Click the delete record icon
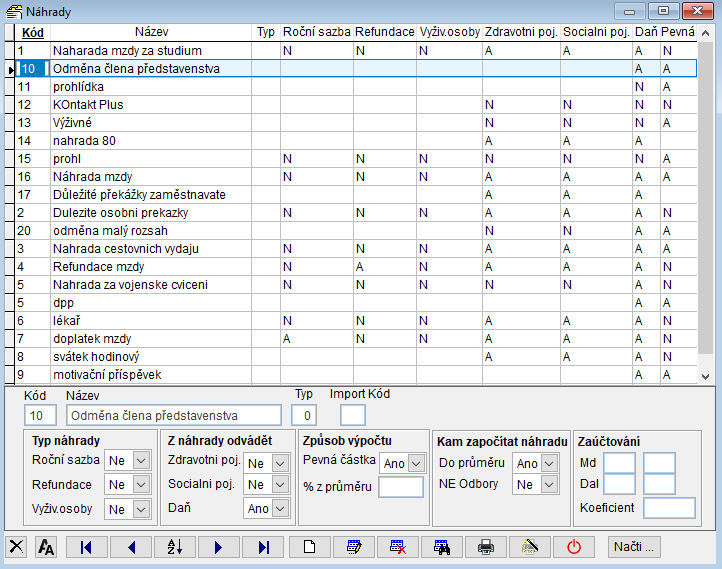 click(x=398, y=547)
